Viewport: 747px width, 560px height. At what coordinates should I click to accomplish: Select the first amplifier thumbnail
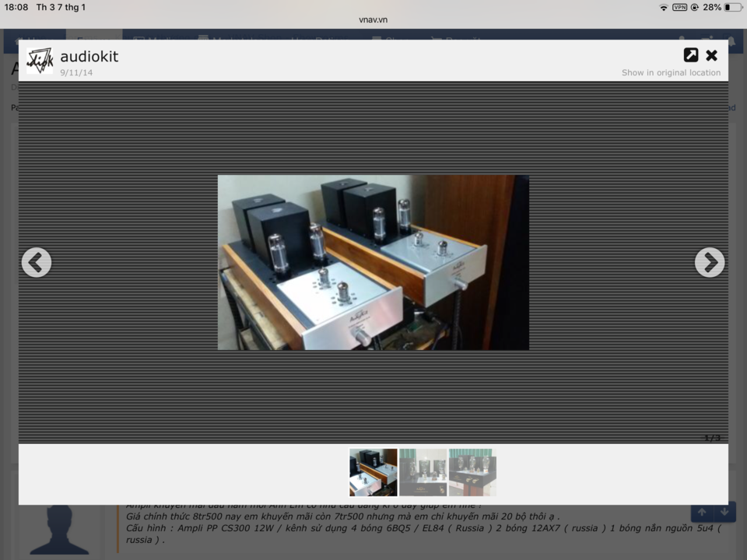[373, 472]
